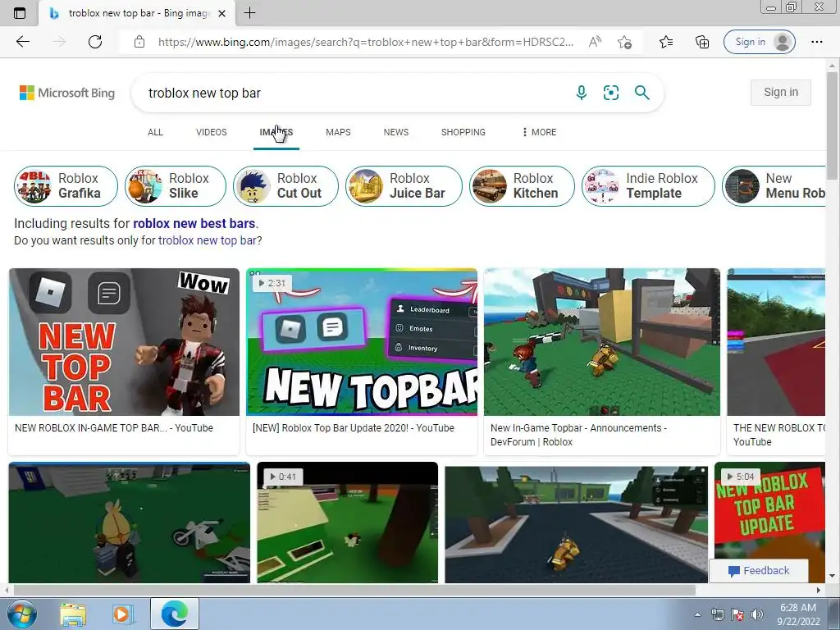Image resolution: width=840 pixels, height=630 pixels.
Task: Open Collections icon in toolbar
Action: click(x=702, y=42)
